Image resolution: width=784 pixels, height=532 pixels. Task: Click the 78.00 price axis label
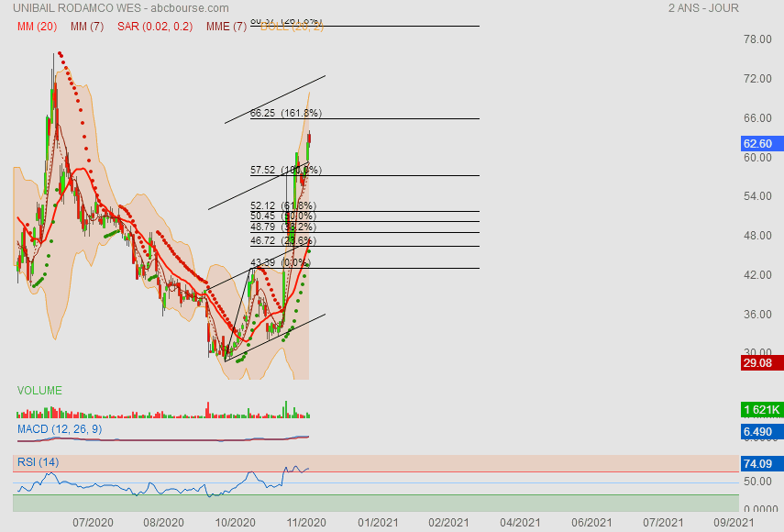click(x=757, y=39)
